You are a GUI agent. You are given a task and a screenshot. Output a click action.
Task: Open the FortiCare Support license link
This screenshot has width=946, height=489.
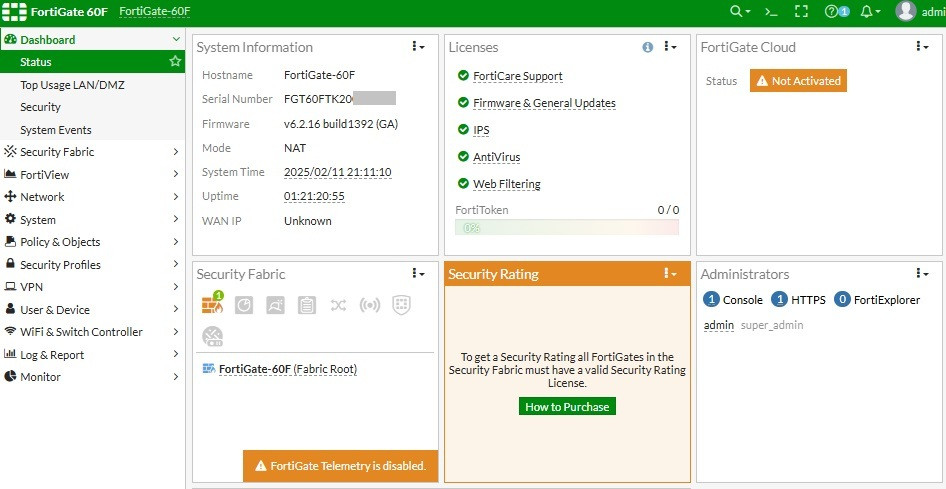coord(518,76)
